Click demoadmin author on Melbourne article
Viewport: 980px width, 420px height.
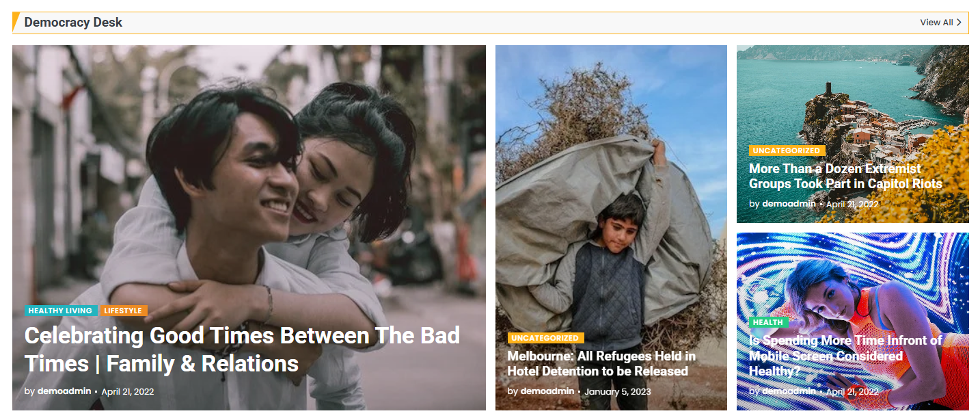(x=547, y=392)
